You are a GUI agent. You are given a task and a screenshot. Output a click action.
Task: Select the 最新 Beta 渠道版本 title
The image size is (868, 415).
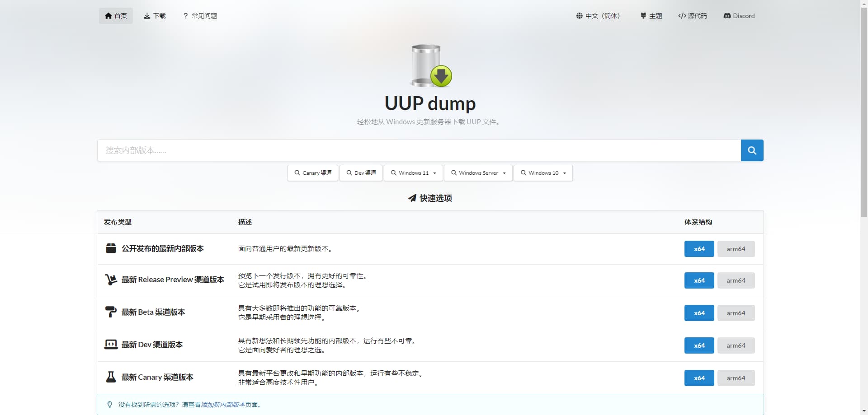pos(153,312)
